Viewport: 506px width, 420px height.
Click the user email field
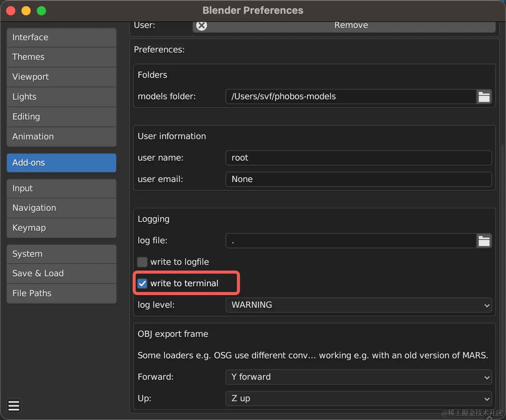click(358, 179)
